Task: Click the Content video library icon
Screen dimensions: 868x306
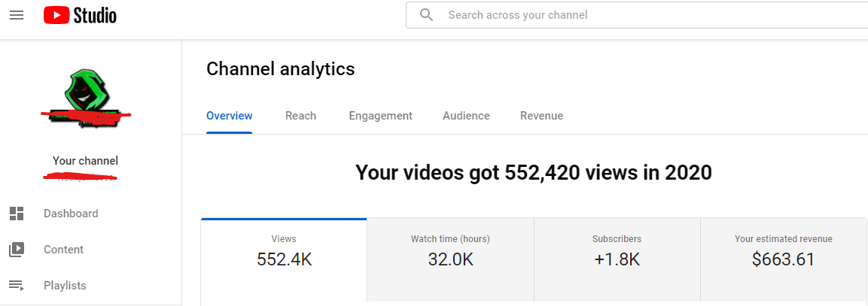Action: (x=17, y=250)
